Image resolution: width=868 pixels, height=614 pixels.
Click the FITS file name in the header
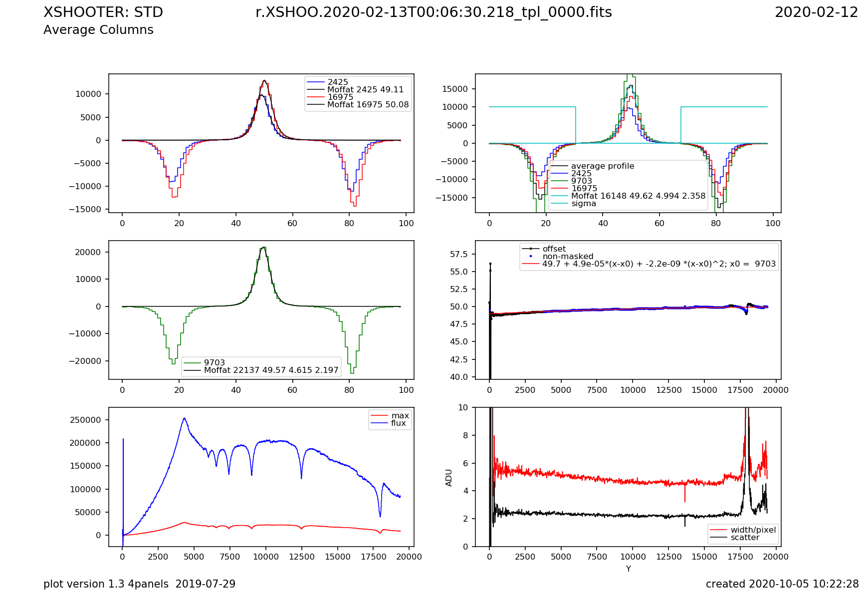pyautogui.click(x=434, y=12)
